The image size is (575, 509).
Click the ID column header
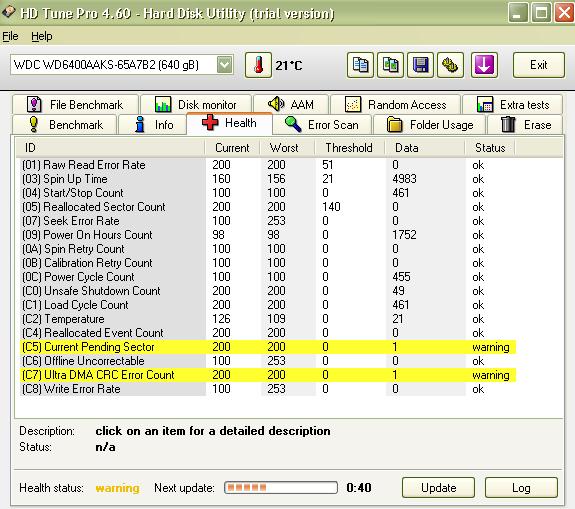tap(110, 148)
